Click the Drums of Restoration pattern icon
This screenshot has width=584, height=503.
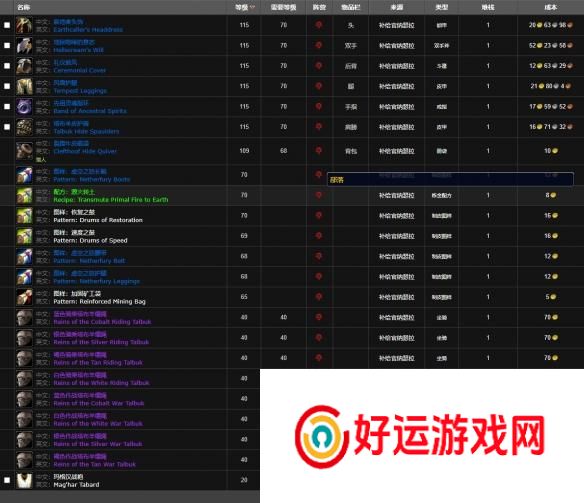coord(24,216)
